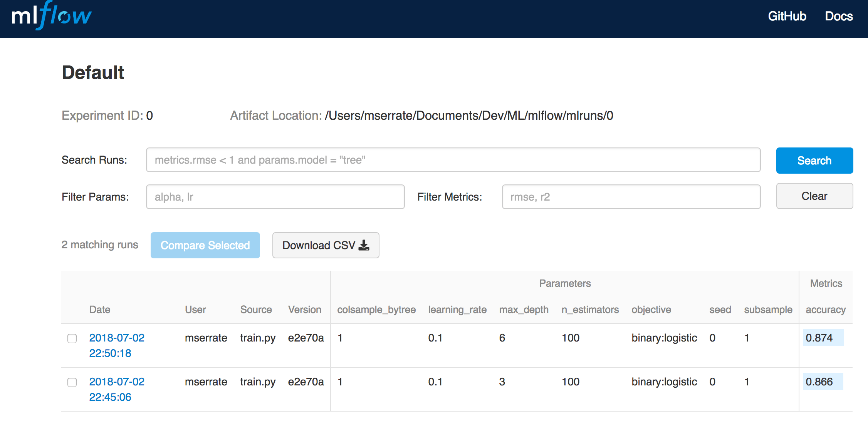Screen dimensions: 868x442
Task: Download runs using Download CSV button
Action: tap(326, 245)
